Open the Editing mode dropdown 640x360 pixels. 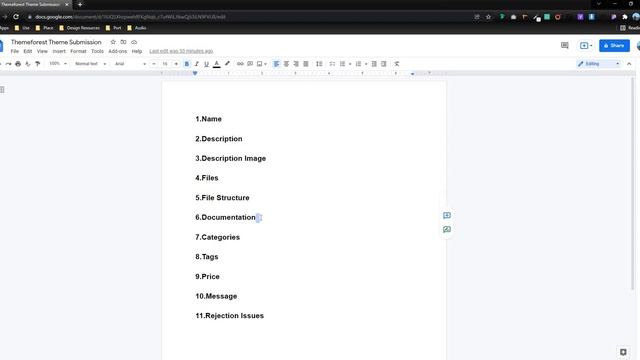click(x=598, y=64)
